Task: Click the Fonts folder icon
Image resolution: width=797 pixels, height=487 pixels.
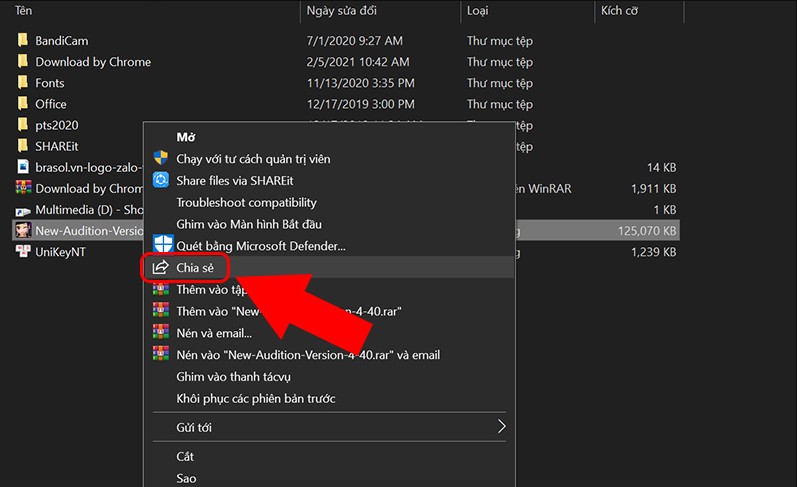Action: 23,82
